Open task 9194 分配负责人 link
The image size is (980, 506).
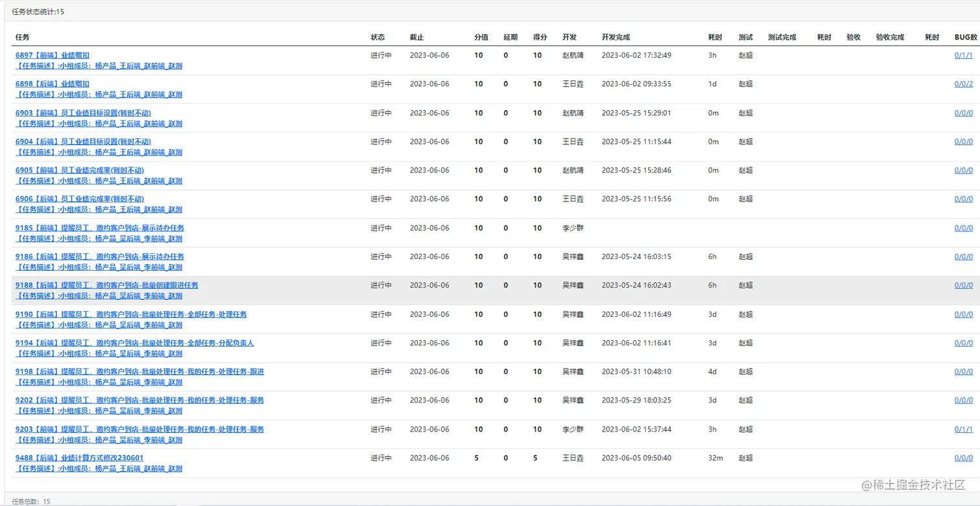point(135,343)
